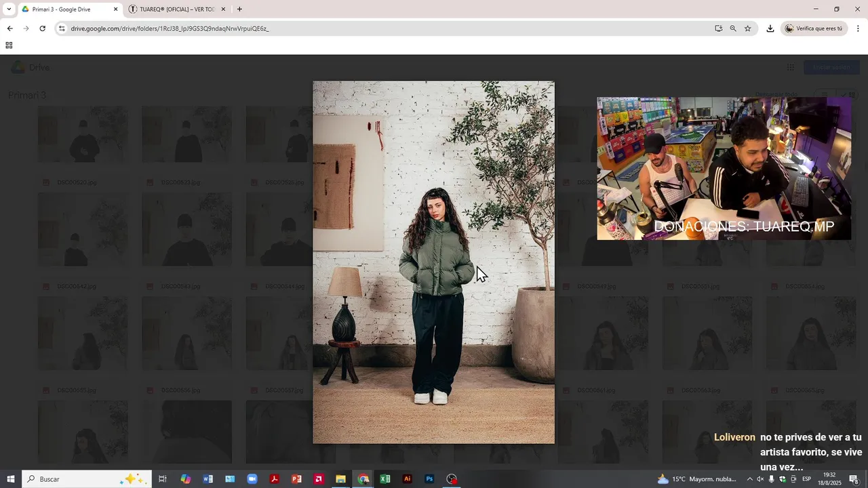Click the Iniciar sesión button in Drive
Viewport: 868px width, 488px height.
click(x=831, y=67)
